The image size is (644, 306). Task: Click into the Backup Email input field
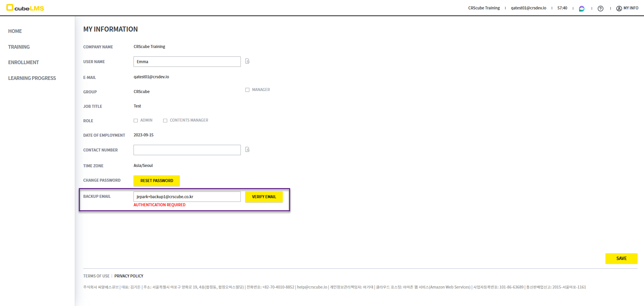187,197
